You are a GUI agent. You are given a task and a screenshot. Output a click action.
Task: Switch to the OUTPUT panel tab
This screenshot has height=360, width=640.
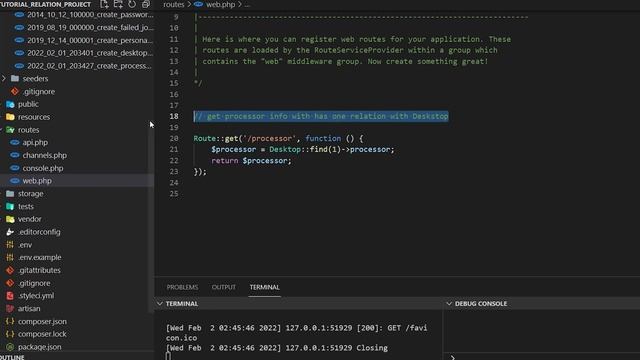click(x=223, y=287)
